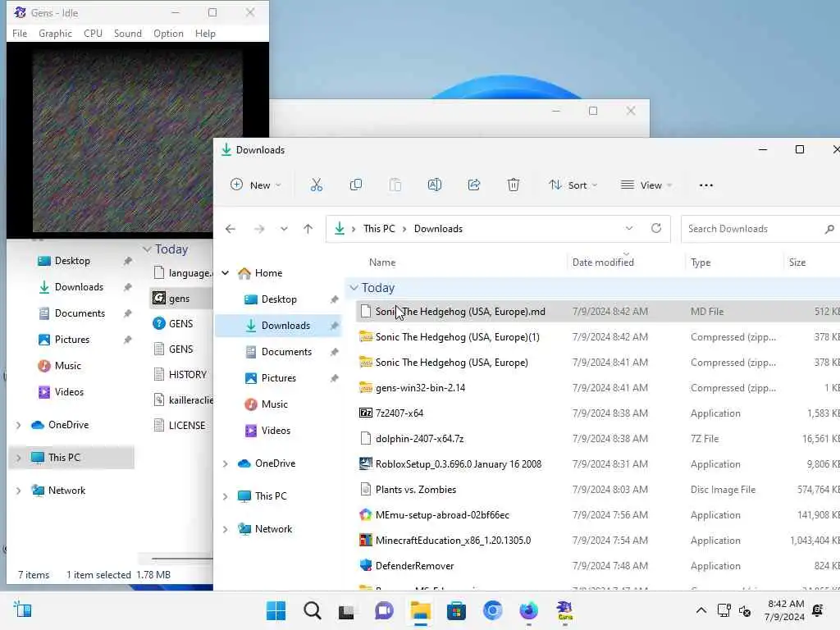Open the See more ellipsis menu
The height and width of the screenshot is (630, 840).
[x=706, y=185]
